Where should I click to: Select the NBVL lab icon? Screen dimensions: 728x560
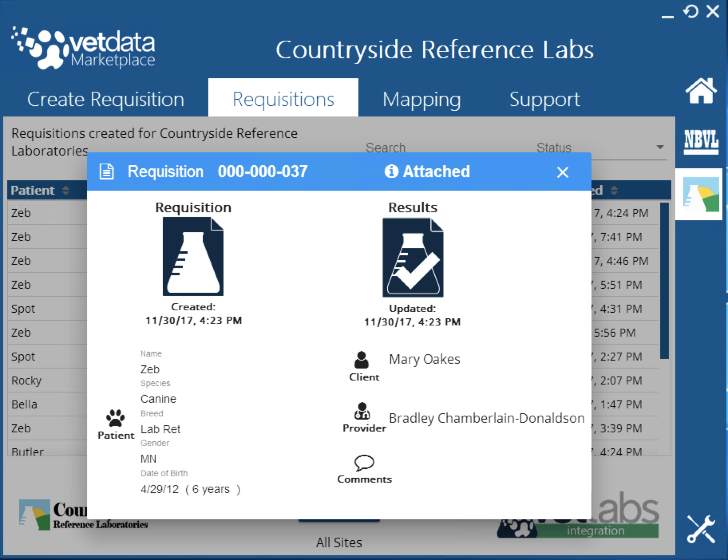tap(701, 142)
